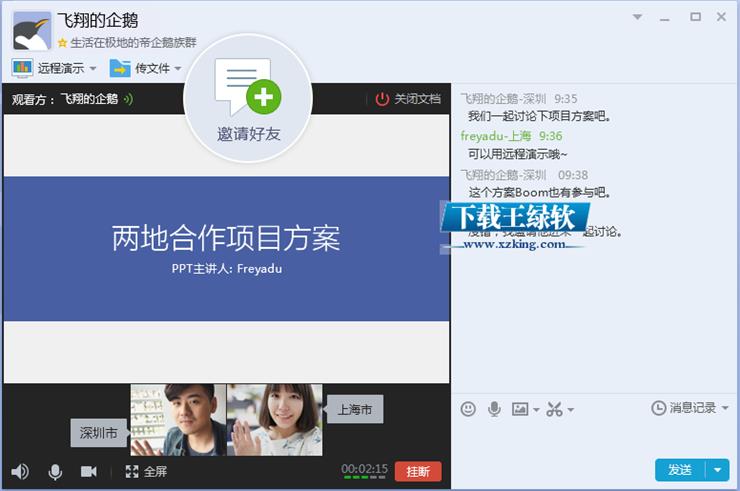Open the 远程演示 remote presentation icon

pos(22,68)
